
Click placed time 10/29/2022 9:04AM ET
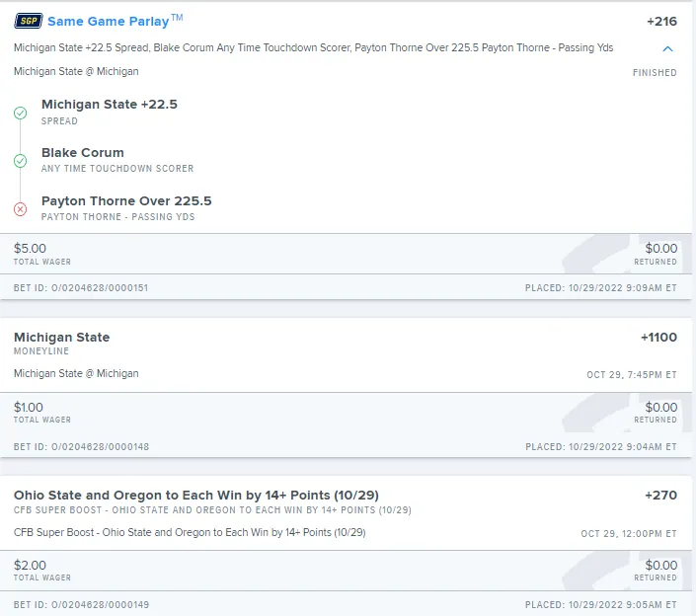601,447
